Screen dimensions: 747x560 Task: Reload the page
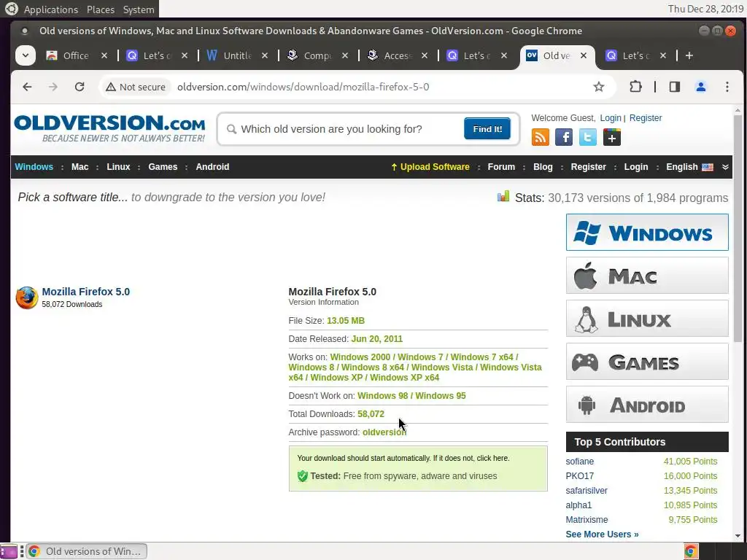point(80,87)
